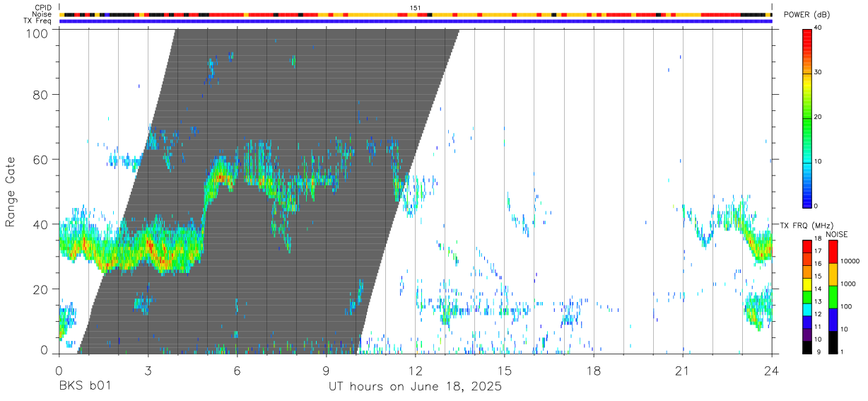This screenshot has height=401, width=868.
Task: Click the 20 label on the power colorbar
Action: (x=817, y=117)
